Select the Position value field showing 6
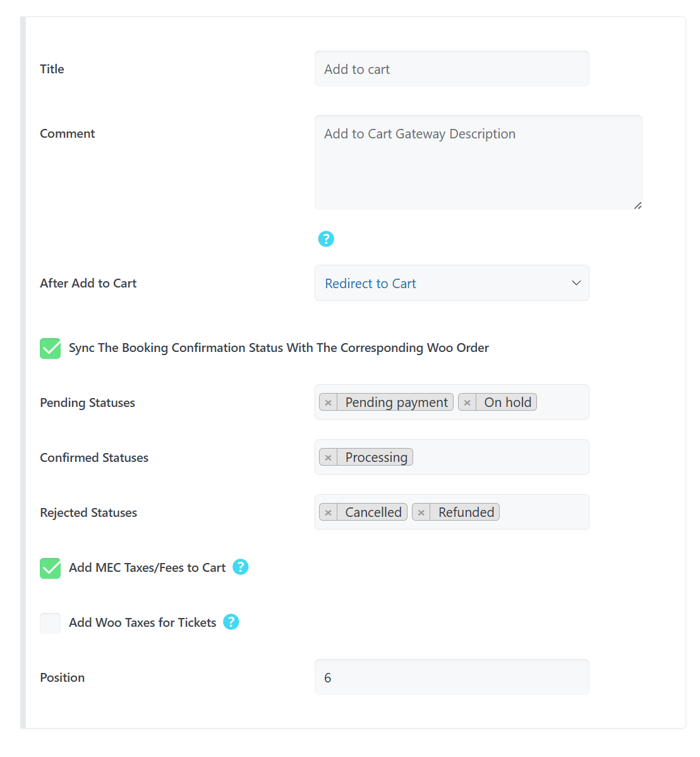700x757 pixels. pos(451,677)
